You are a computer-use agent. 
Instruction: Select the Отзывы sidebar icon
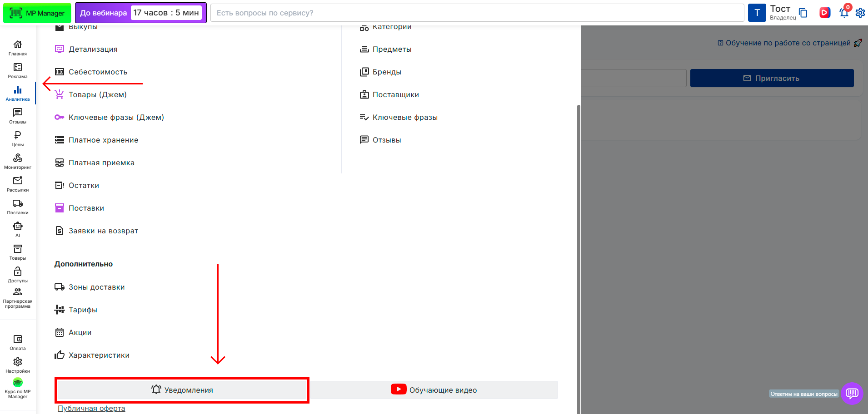coord(18,115)
